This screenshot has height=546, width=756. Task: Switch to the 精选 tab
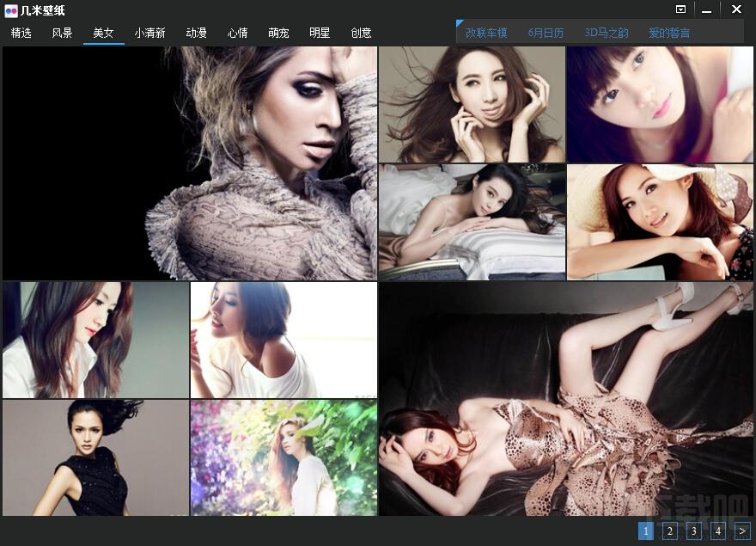21,33
